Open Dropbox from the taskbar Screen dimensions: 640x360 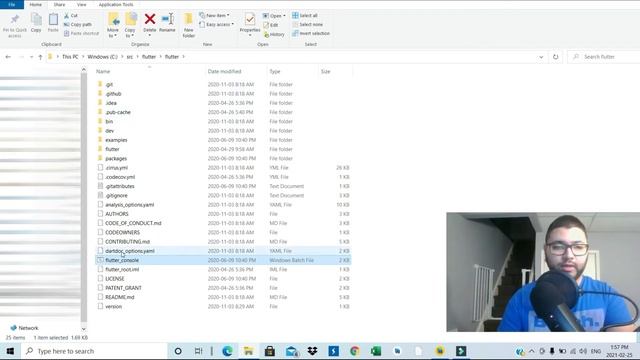click(312, 351)
